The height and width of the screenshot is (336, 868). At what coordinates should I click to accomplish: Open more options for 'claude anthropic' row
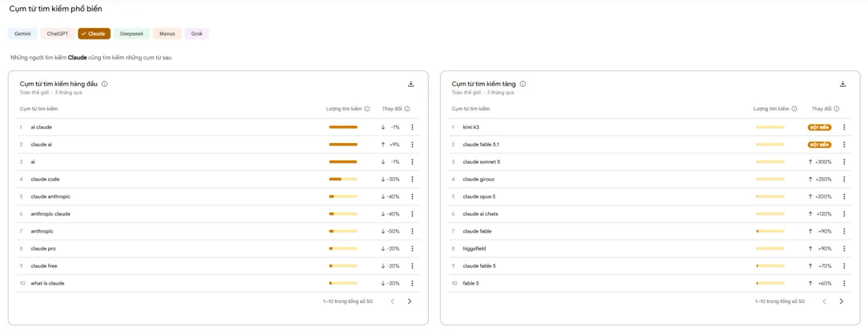412,197
